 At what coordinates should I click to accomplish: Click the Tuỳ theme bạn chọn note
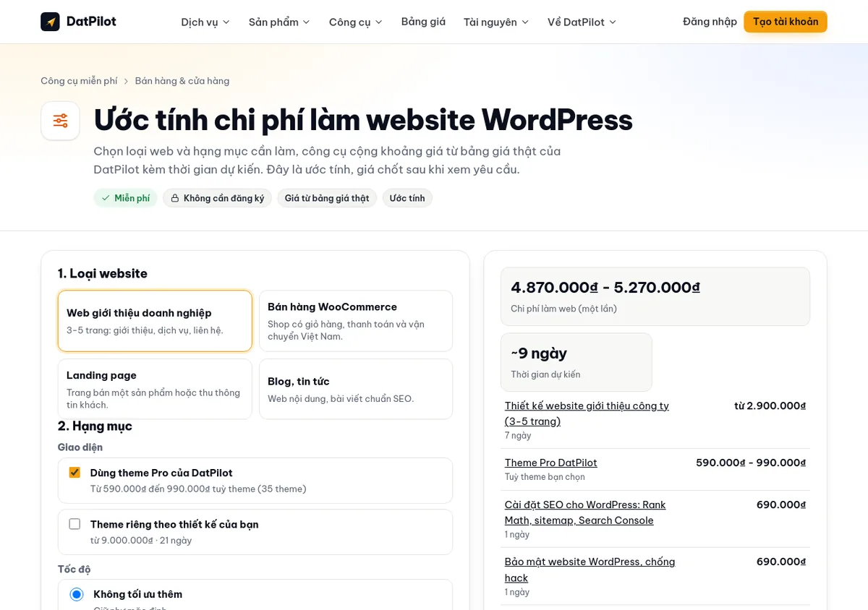[x=545, y=477]
